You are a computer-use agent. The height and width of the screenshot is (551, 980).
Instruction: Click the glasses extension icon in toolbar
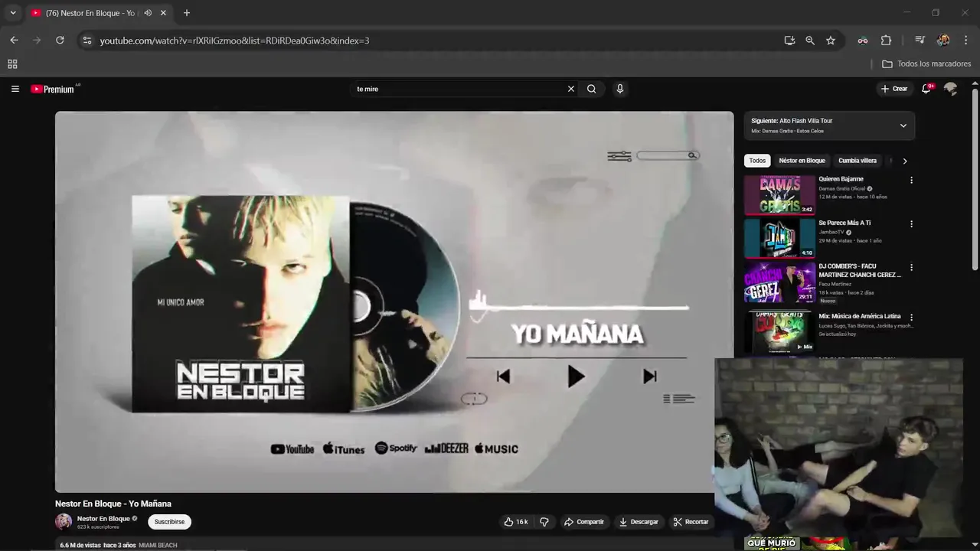[x=863, y=41]
